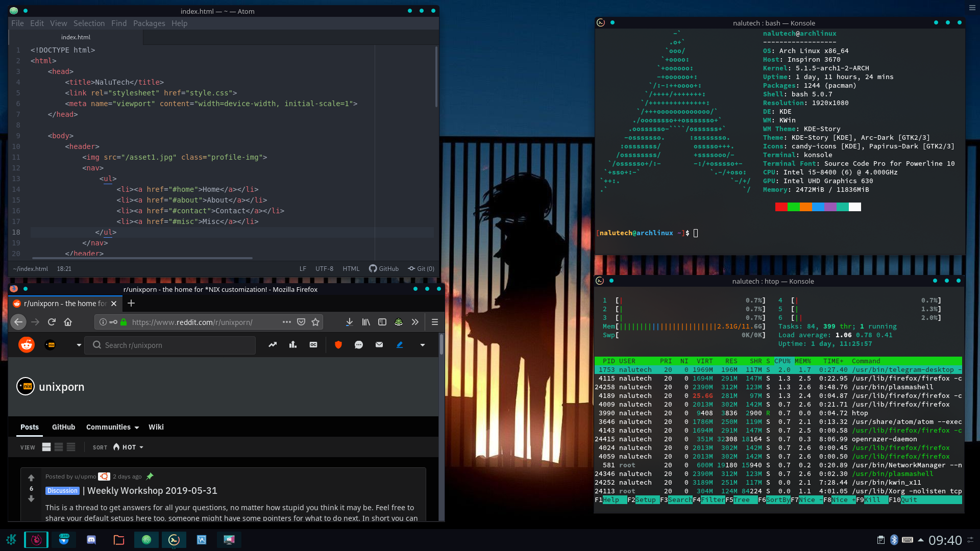Switch to compact view layout

click(71, 447)
